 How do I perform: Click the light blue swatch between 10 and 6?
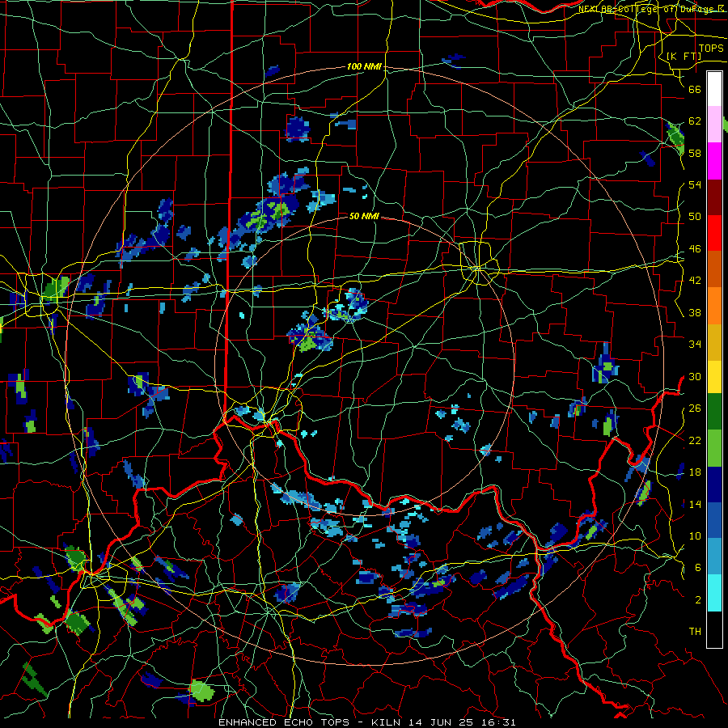coord(714,557)
